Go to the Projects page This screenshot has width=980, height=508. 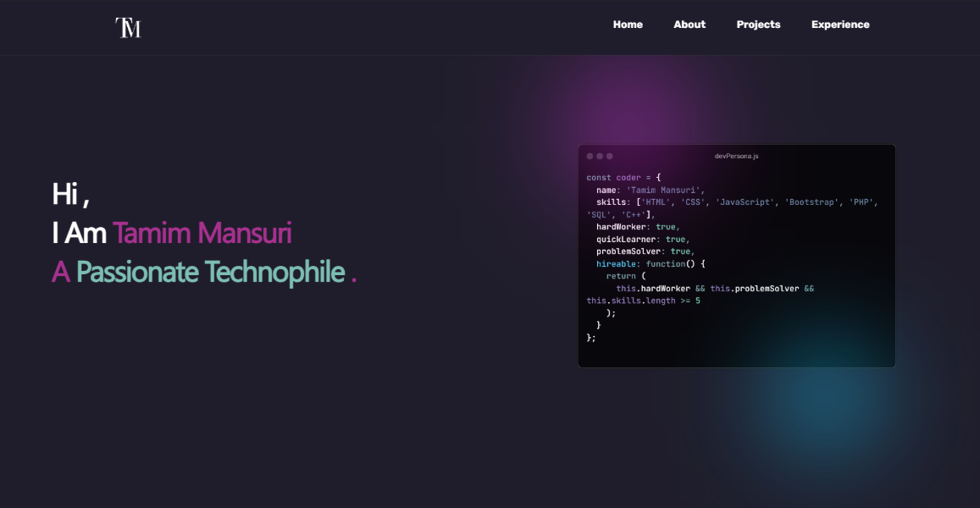tap(758, 25)
